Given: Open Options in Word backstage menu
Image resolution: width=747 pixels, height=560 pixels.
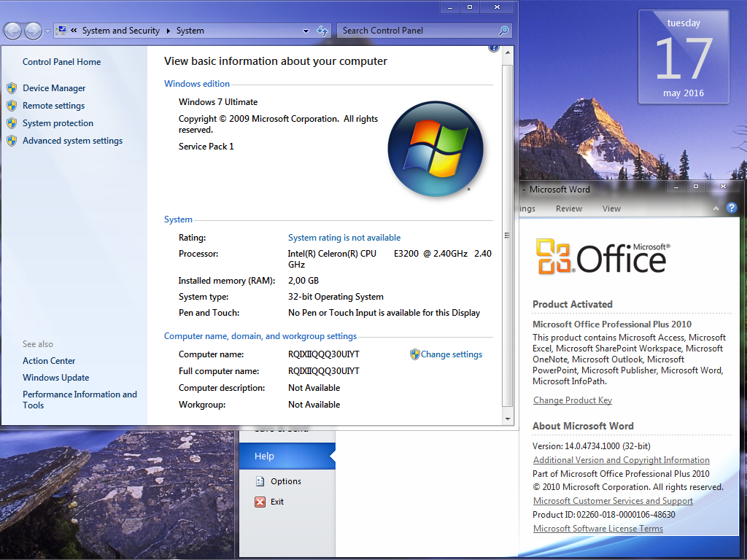Looking at the screenshot, I should [x=286, y=481].
